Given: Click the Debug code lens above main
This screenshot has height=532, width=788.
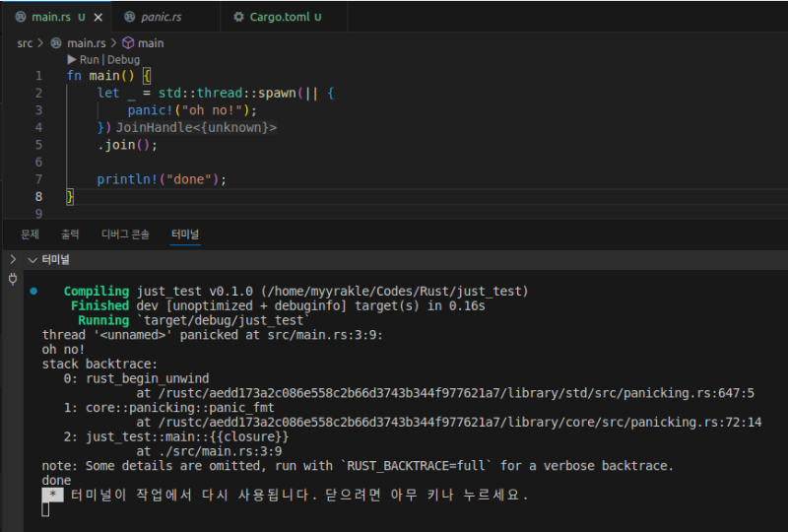Looking at the screenshot, I should tap(124, 60).
